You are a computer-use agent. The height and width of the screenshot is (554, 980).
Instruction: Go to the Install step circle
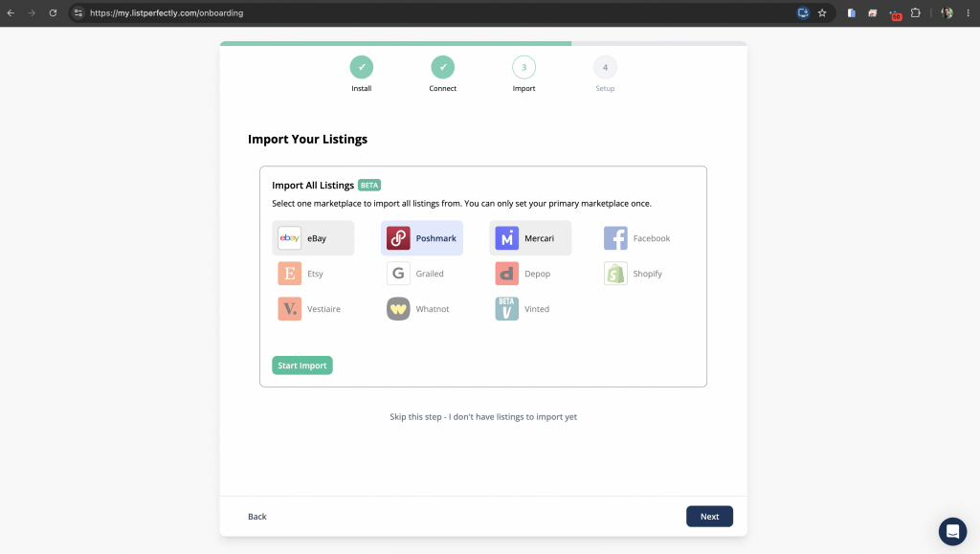tap(361, 67)
